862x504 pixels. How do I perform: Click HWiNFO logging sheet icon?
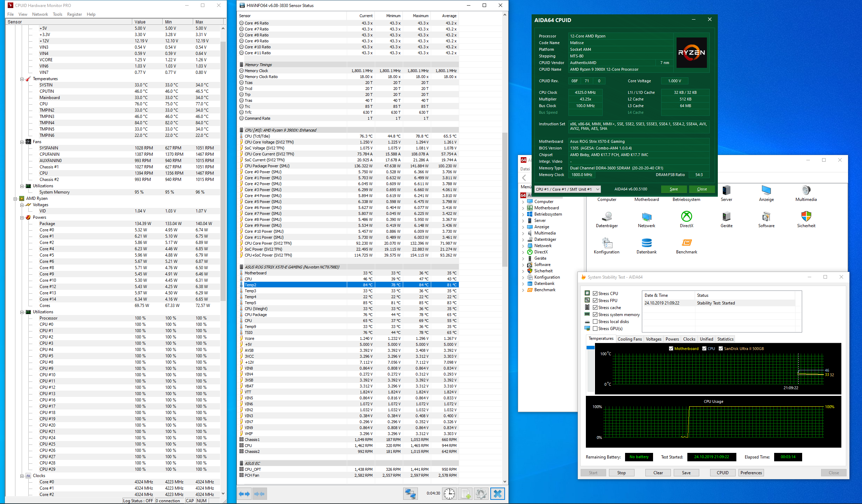point(465,494)
